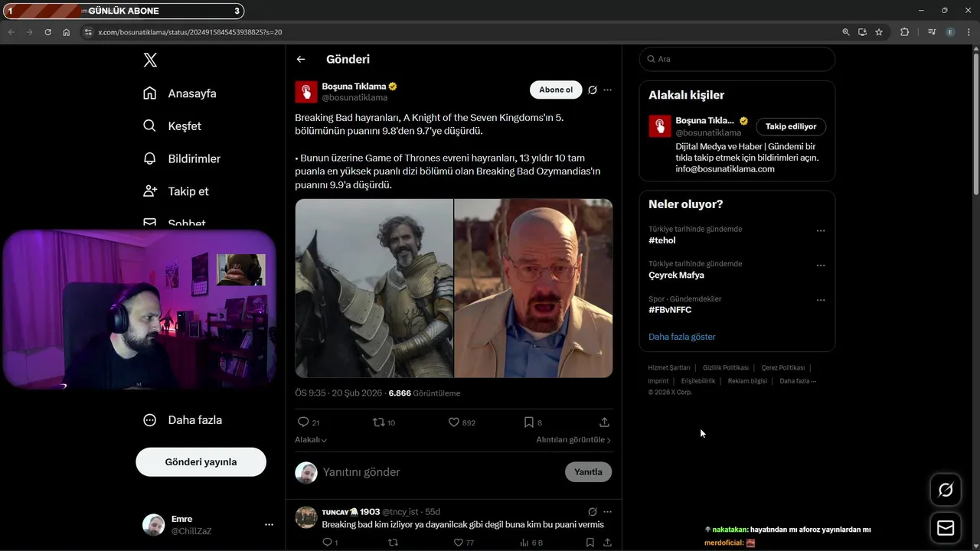
Task: Open Daha fazla sidebar menu
Action: pos(183,419)
